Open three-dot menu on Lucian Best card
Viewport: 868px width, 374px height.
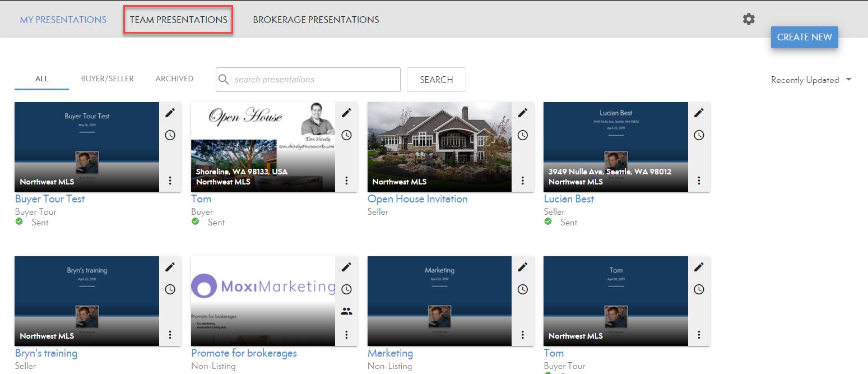(699, 180)
